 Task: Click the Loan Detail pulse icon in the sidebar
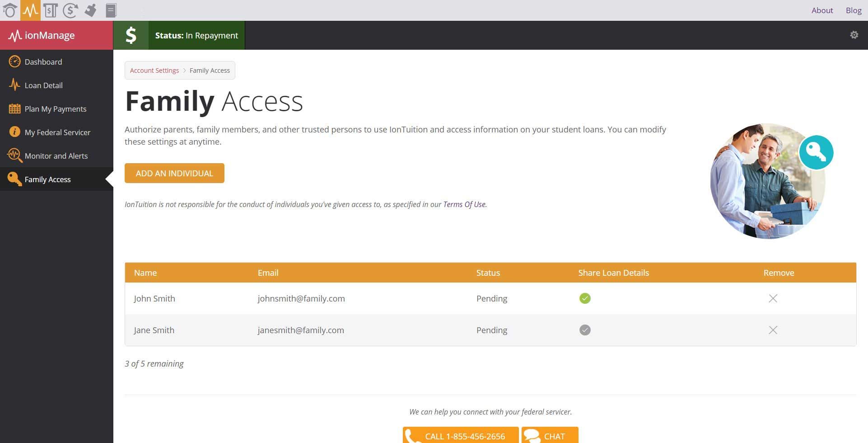pyautogui.click(x=14, y=85)
